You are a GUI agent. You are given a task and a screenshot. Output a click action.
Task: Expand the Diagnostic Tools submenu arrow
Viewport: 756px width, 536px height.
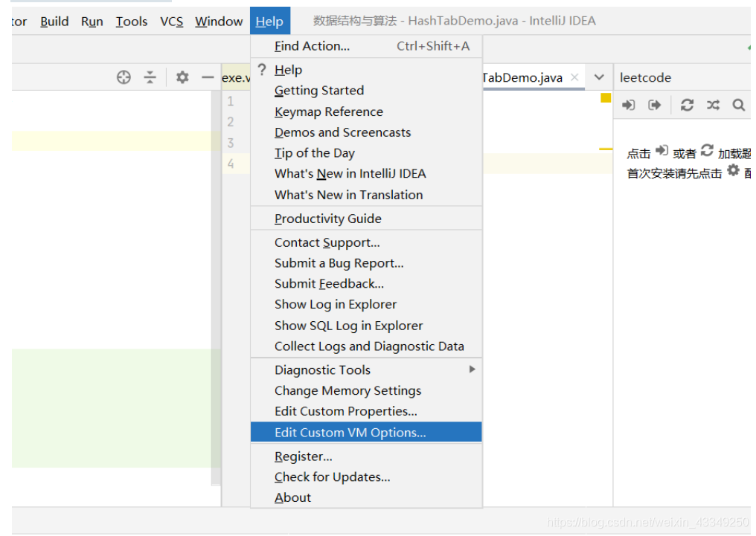coord(472,369)
